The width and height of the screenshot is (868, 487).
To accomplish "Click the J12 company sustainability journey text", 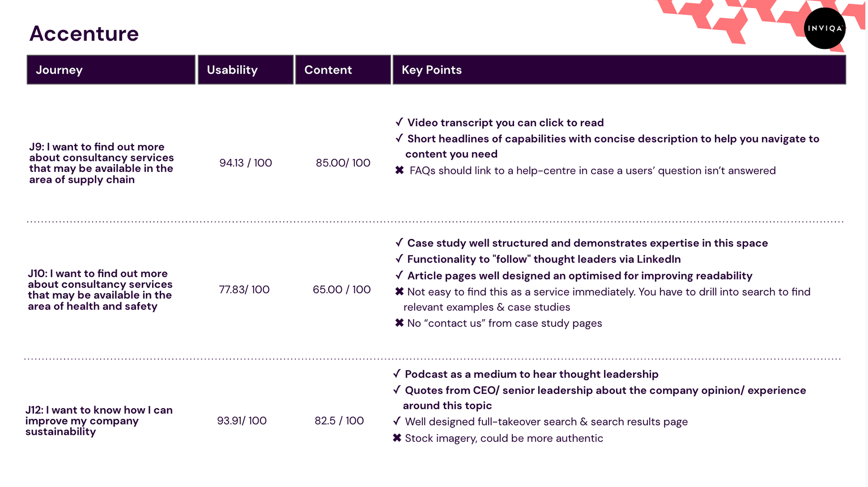I will pyautogui.click(x=99, y=421).
